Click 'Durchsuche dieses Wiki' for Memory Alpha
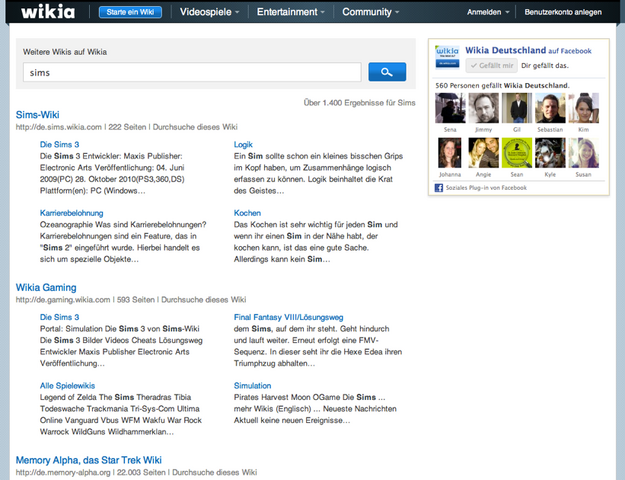 click(x=214, y=472)
